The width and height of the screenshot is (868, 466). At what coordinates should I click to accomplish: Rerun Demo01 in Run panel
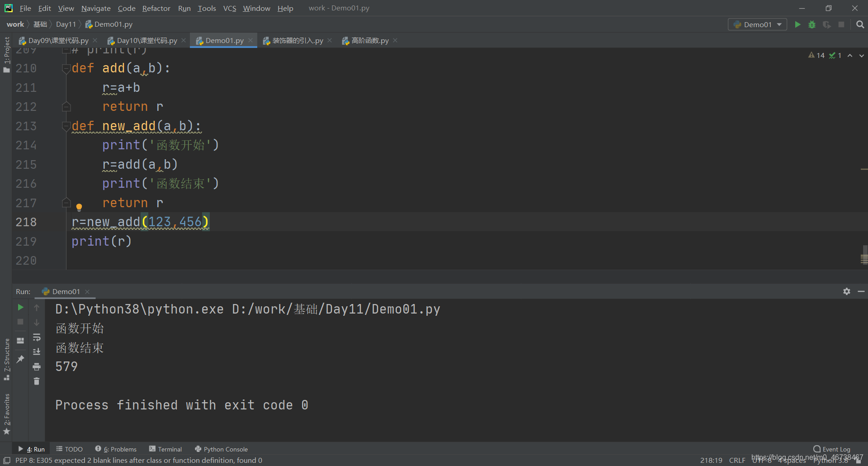coord(20,308)
